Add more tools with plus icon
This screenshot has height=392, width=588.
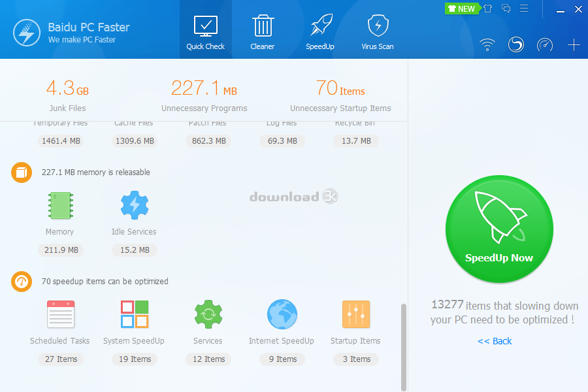574,45
